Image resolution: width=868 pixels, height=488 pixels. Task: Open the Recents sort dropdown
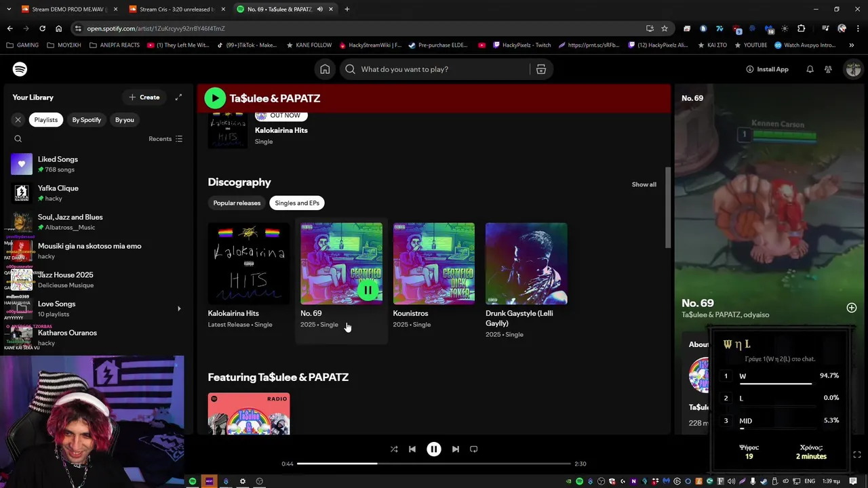(x=165, y=139)
